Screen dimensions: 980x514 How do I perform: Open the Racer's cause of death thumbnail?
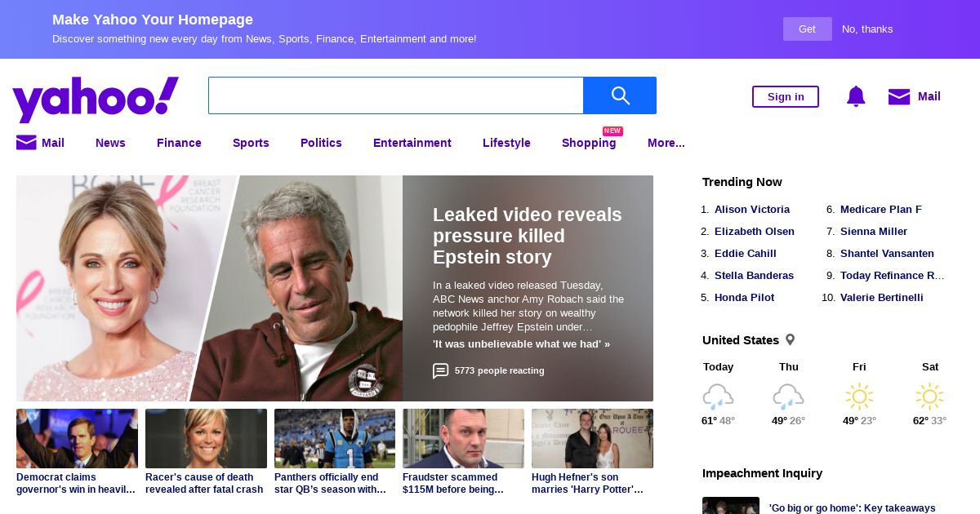(206, 439)
